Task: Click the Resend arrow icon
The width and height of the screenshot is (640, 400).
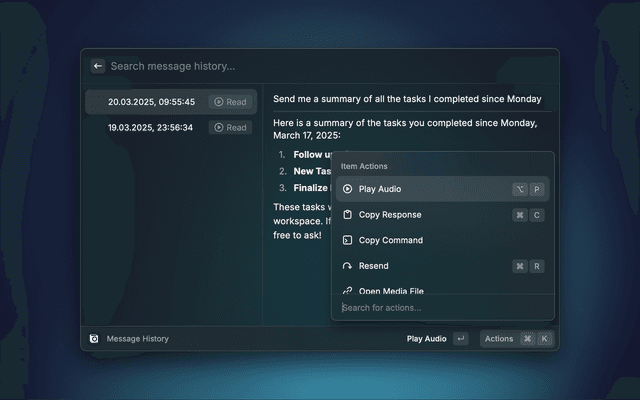Action: point(347,266)
